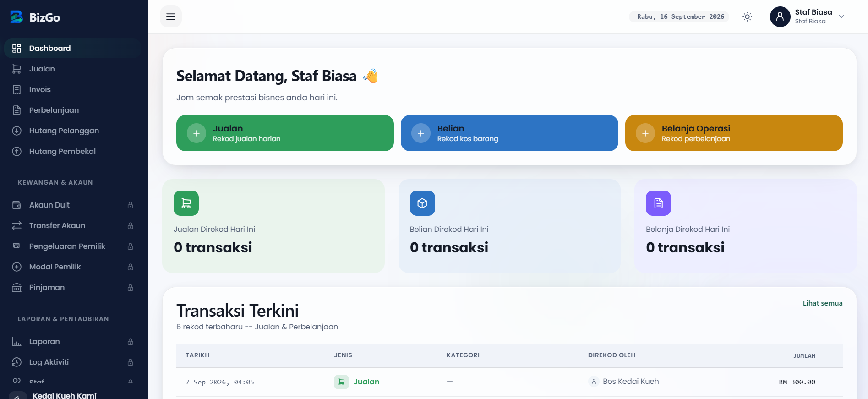Open Hutang Pelanggan in the sidebar
Image resolution: width=868 pixels, height=399 pixels.
[72, 131]
